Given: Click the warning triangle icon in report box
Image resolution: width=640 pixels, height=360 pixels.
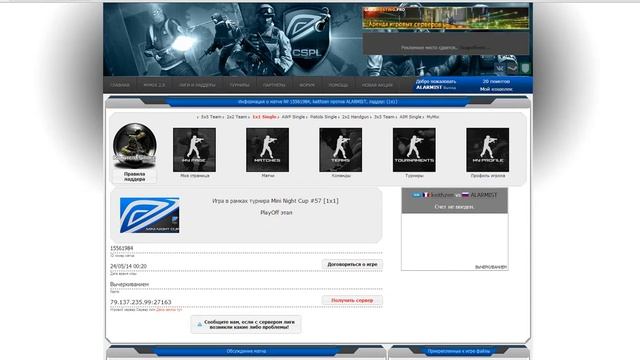Looking at the screenshot, I should coord(199,324).
